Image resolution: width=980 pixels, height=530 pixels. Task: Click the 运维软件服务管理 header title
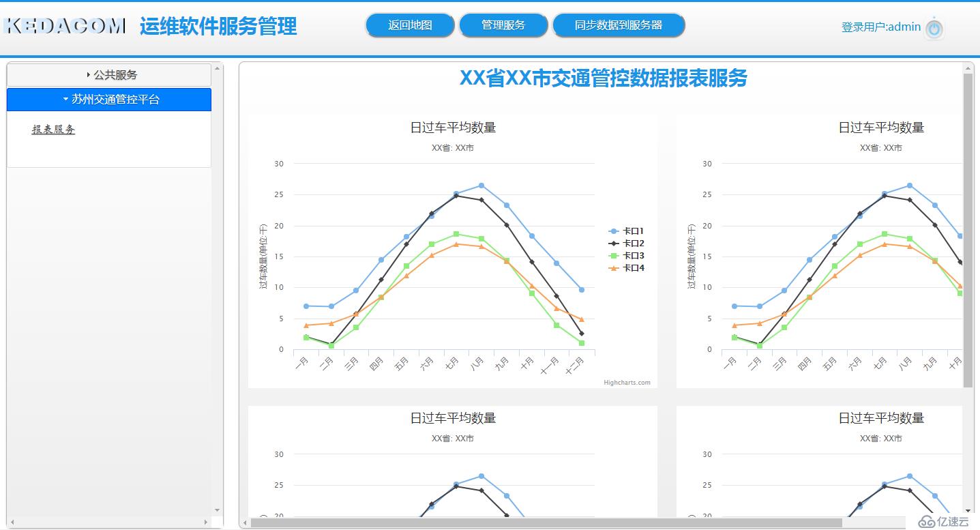pos(218,26)
